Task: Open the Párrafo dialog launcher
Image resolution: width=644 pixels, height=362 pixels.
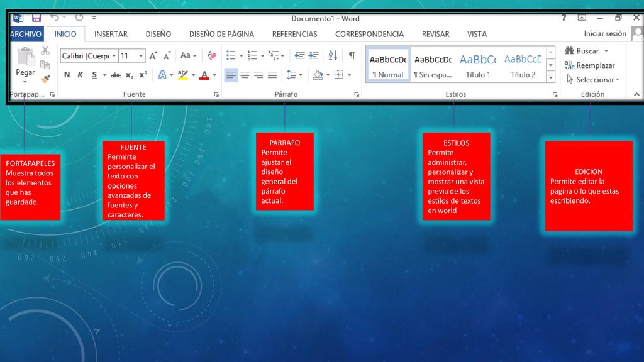Action: point(357,95)
